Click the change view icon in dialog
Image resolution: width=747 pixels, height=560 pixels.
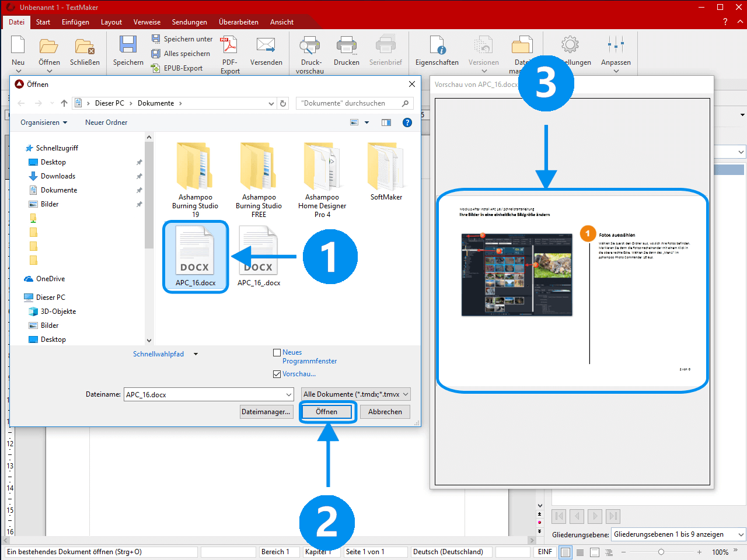pos(354,123)
